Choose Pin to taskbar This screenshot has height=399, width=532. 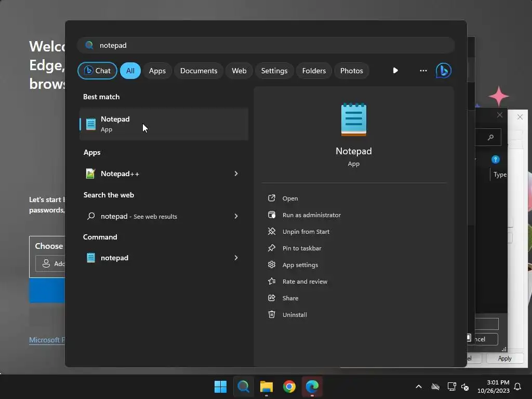point(302,248)
